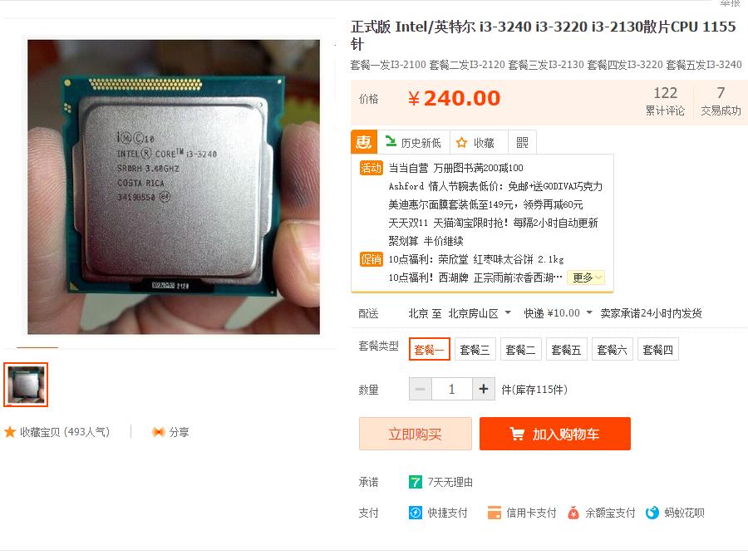748x560 pixels.
Task: Choose the 套餐四 package option
Action: pyautogui.click(x=658, y=350)
